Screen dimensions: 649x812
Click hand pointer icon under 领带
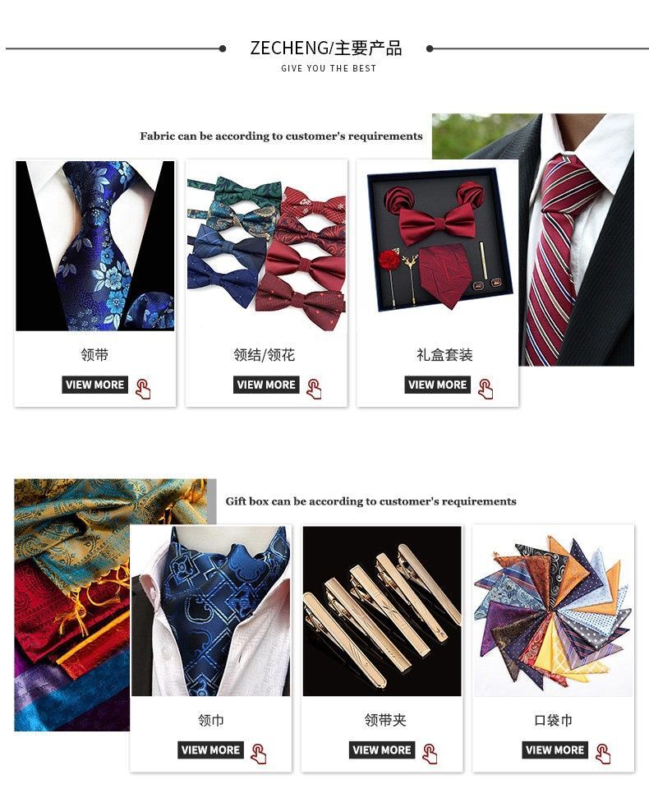pyautogui.click(x=144, y=389)
